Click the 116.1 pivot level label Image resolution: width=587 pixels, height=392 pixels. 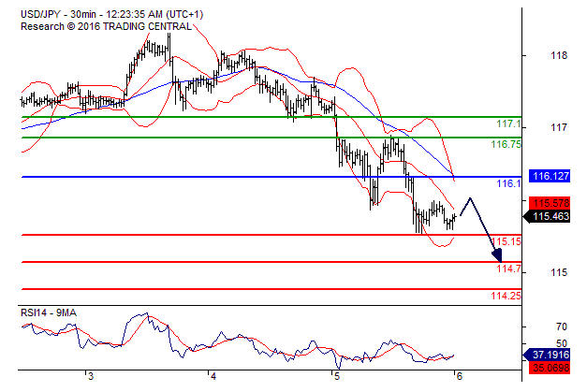point(508,184)
